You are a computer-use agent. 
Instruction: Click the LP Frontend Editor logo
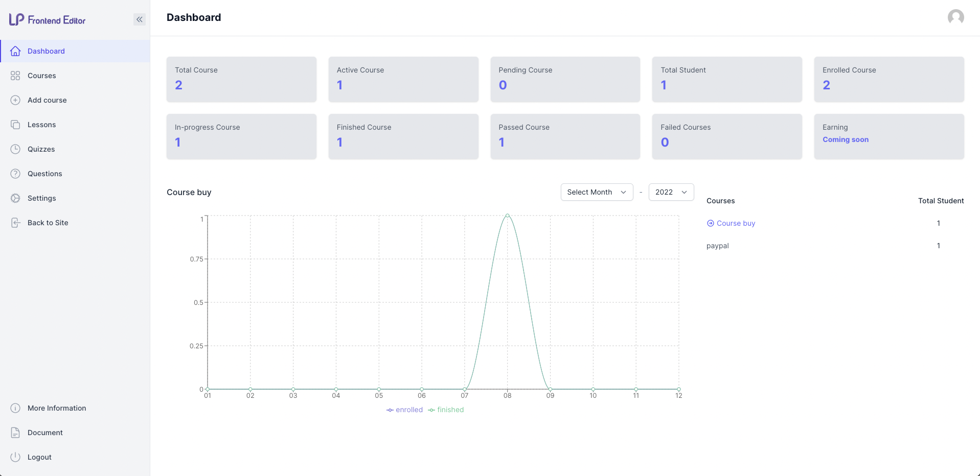pos(47,20)
